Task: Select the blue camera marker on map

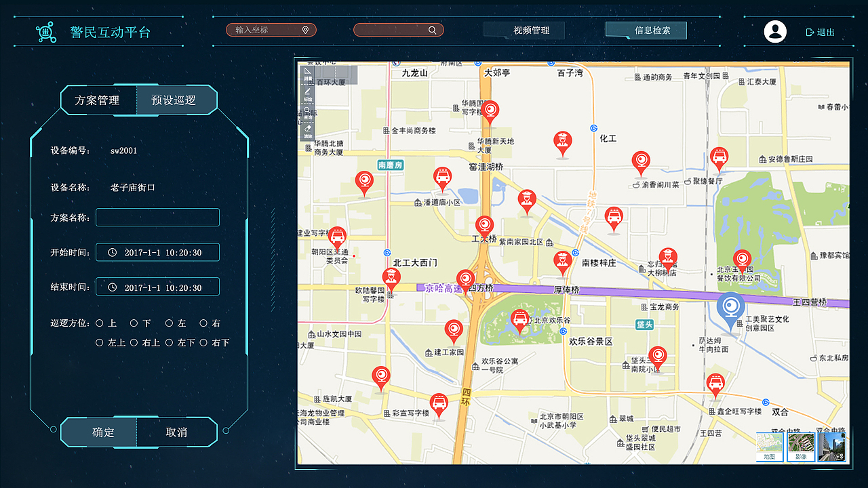Action: coord(730,310)
